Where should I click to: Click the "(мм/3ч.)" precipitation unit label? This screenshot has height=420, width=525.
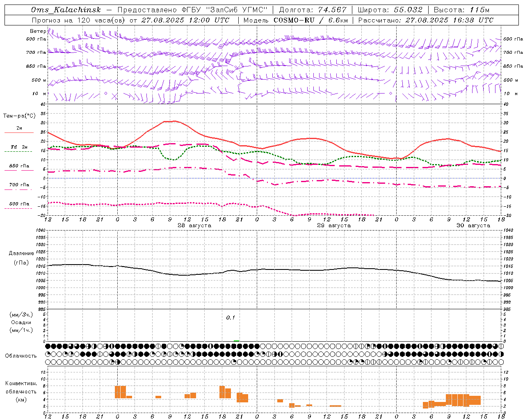tap(21, 315)
